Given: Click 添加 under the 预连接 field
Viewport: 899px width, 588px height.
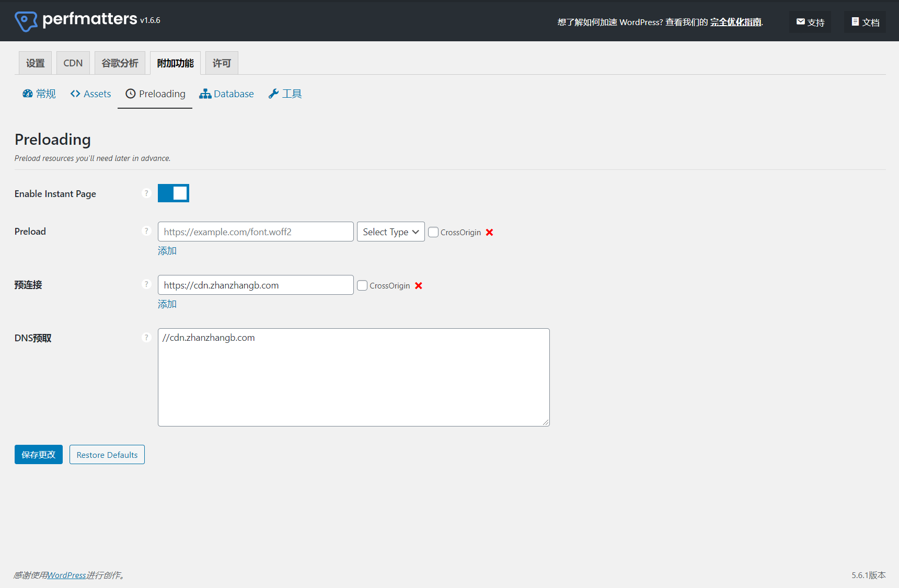Looking at the screenshot, I should coord(167,304).
